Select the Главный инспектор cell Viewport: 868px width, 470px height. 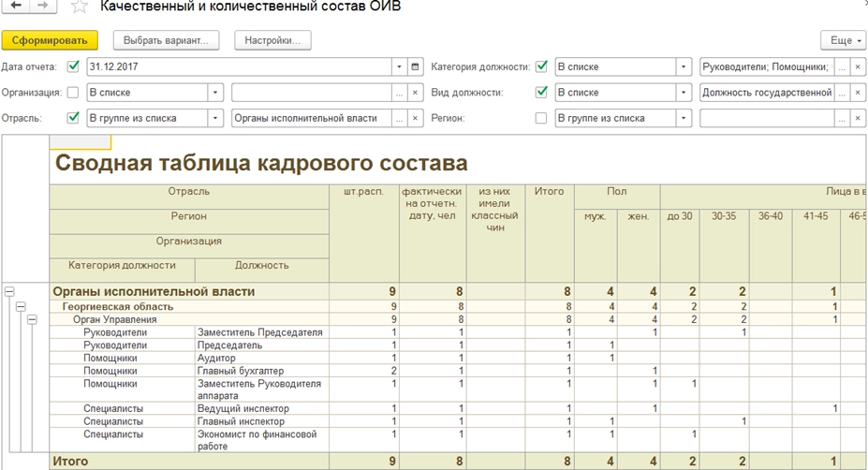pyautogui.click(x=262, y=421)
